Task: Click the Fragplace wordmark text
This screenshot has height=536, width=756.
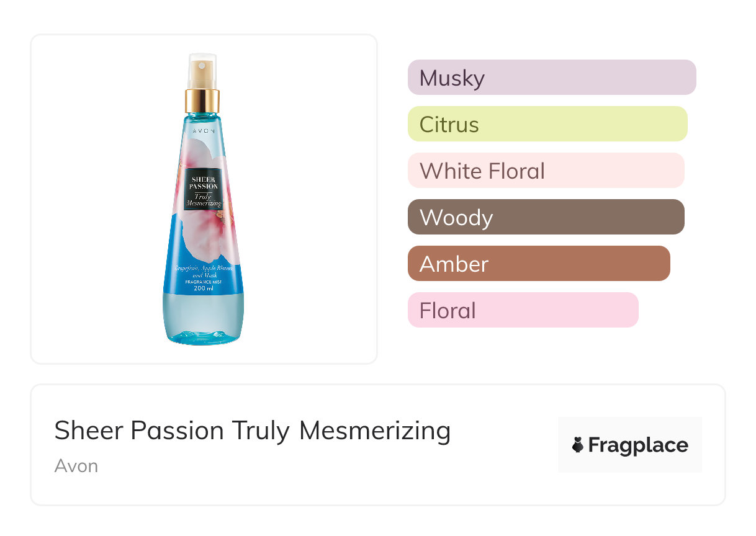Action: click(637, 445)
